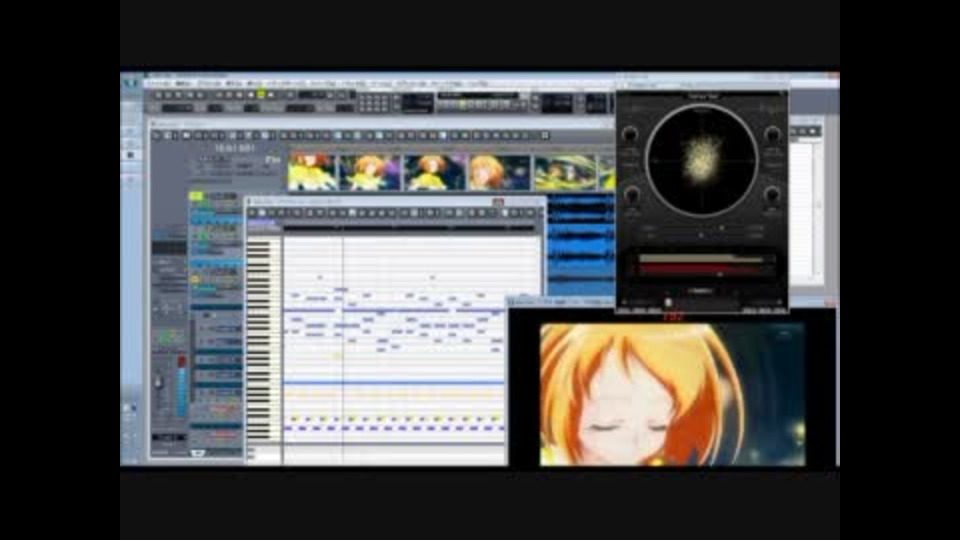Toggle the yellow-green button atop the track pane
The height and width of the screenshot is (540, 960).
coord(196,196)
